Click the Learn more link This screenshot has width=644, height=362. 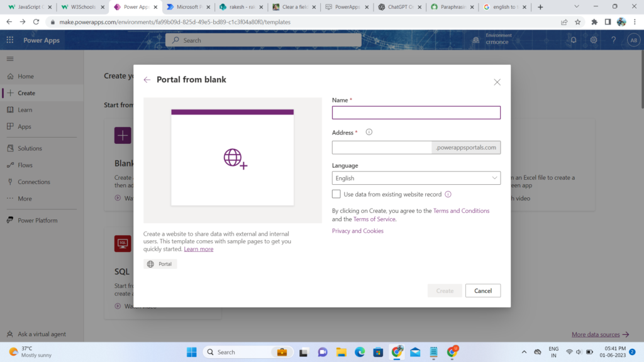pos(198,249)
